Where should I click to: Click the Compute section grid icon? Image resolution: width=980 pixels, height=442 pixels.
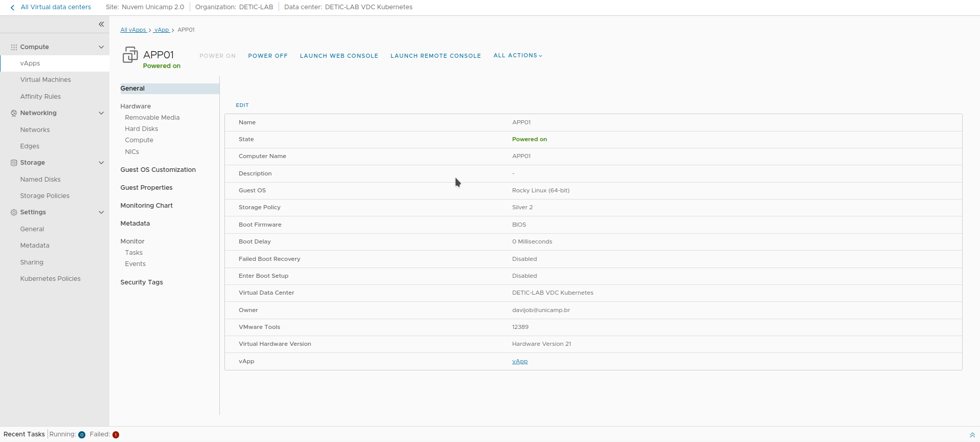click(x=14, y=47)
